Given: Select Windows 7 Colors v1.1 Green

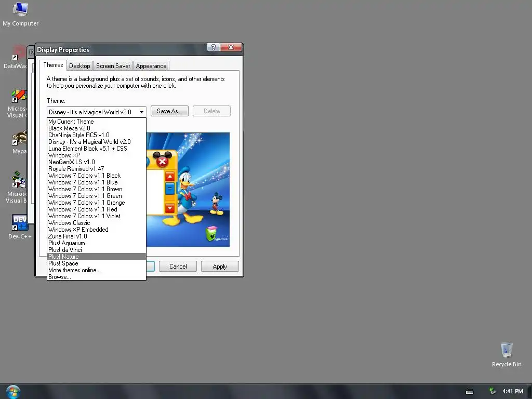Looking at the screenshot, I should 96,196.
